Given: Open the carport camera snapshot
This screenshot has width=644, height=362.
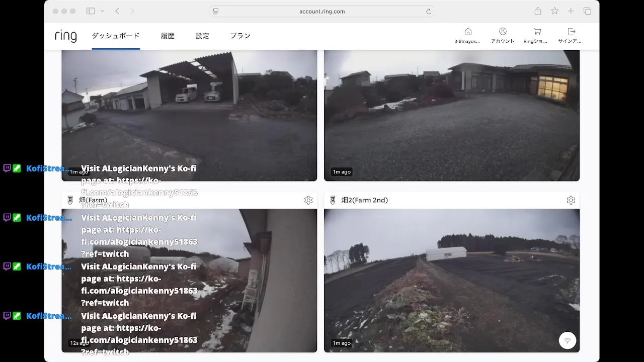Looking at the screenshot, I should [189, 116].
